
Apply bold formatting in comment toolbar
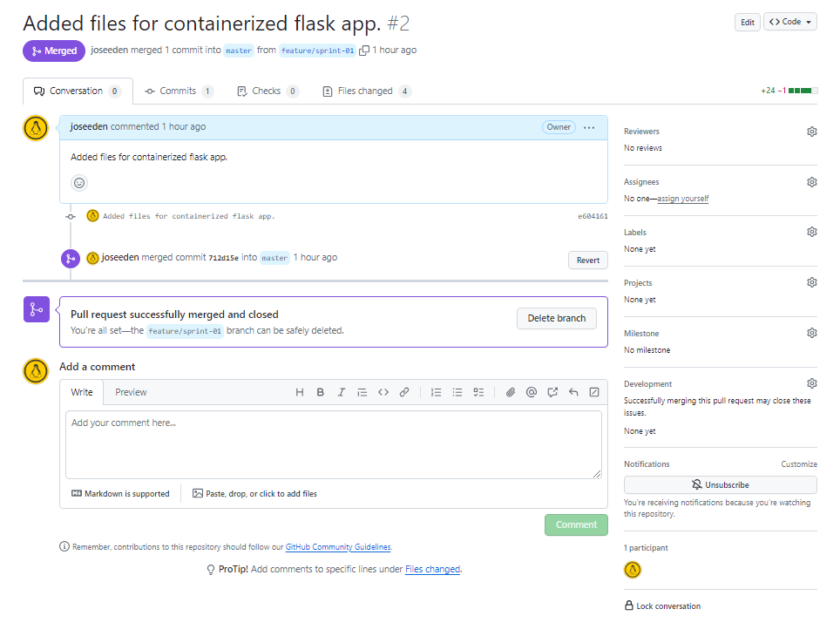321,392
